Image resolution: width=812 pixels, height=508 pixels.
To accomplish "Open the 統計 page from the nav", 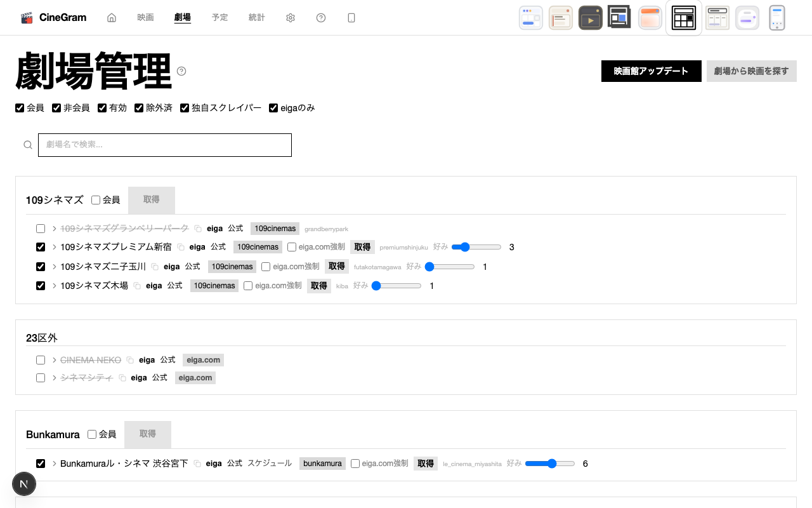I will [256, 17].
